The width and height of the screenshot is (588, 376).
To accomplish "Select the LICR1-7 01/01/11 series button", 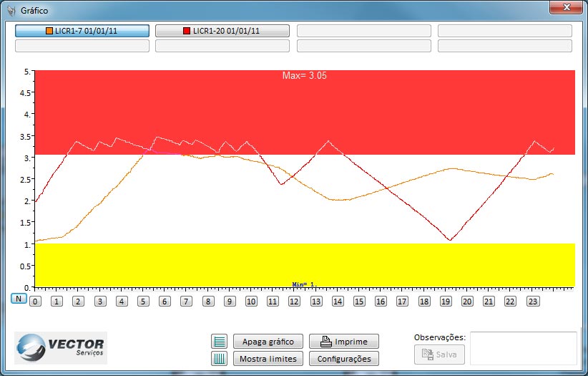I will point(82,32).
